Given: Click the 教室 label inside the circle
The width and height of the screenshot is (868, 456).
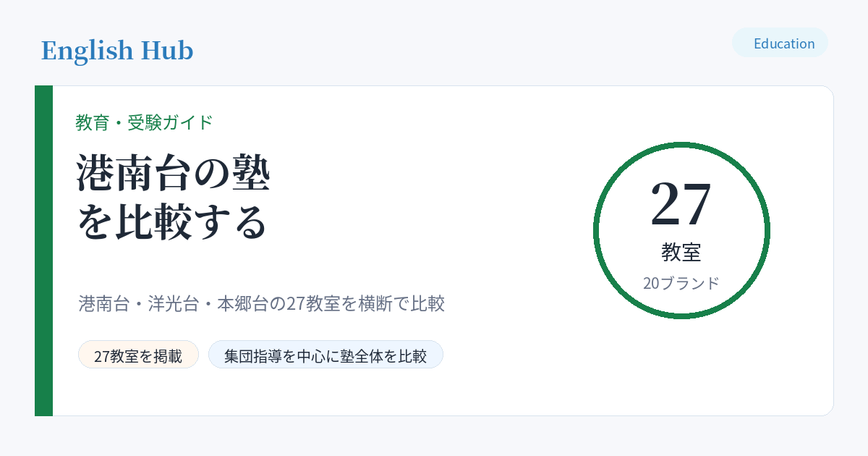Looking at the screenshot, I should click(681, 252).
